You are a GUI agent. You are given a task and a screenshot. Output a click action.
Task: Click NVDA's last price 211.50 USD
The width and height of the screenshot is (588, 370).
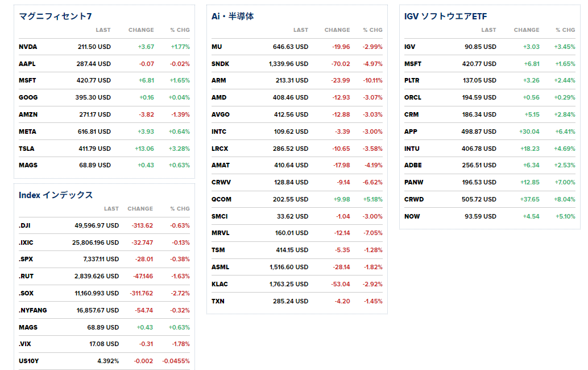coord(94,47)
